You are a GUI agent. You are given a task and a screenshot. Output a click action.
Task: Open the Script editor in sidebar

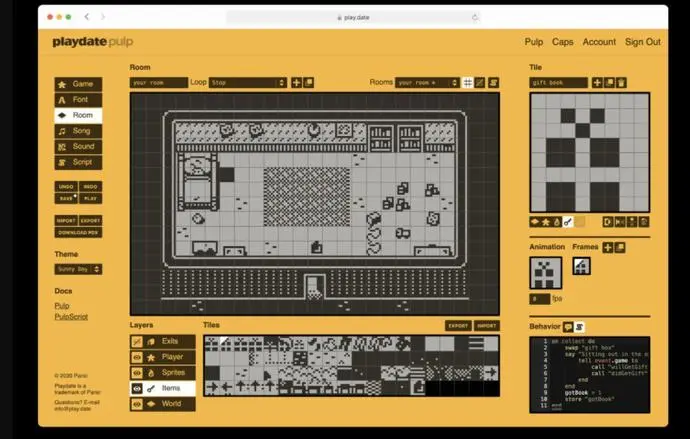[78, 162]
